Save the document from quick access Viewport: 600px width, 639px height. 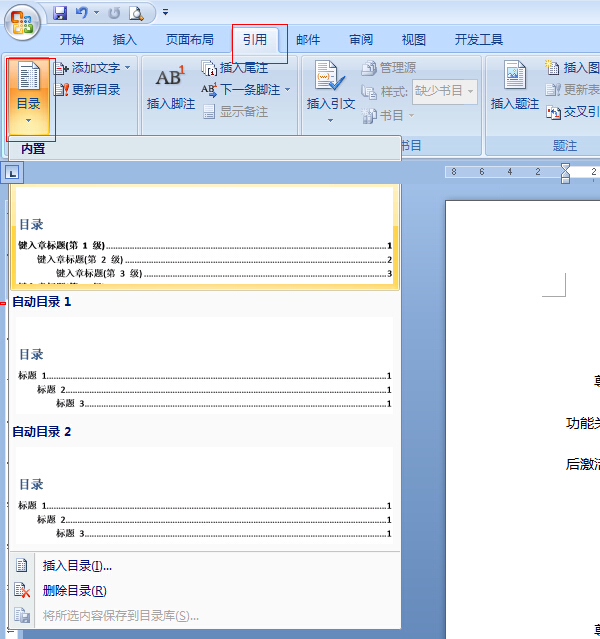60,13
